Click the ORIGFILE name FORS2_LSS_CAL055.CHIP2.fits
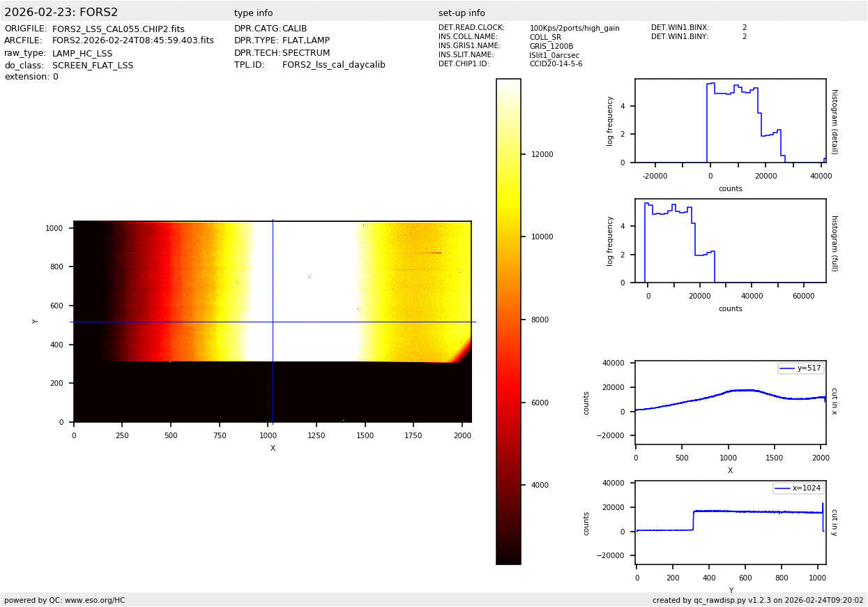The width and height of the screenshot is (868, 607). tap(118, 29)
